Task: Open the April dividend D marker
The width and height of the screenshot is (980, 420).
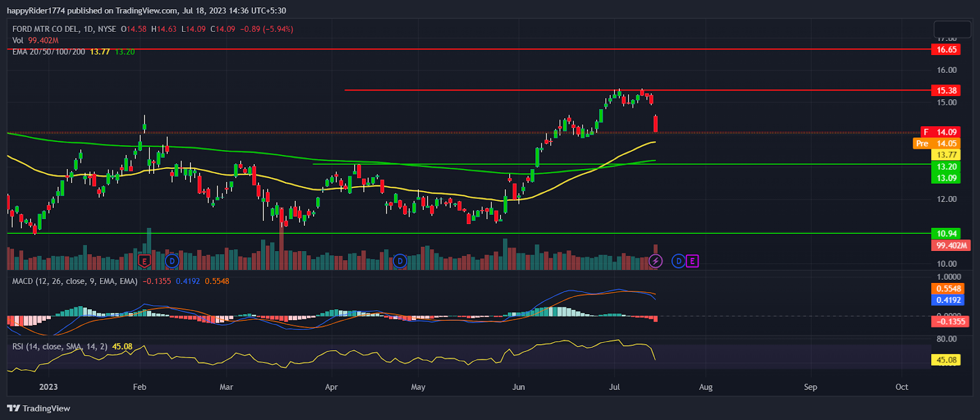Action: [x=400, y=261]
